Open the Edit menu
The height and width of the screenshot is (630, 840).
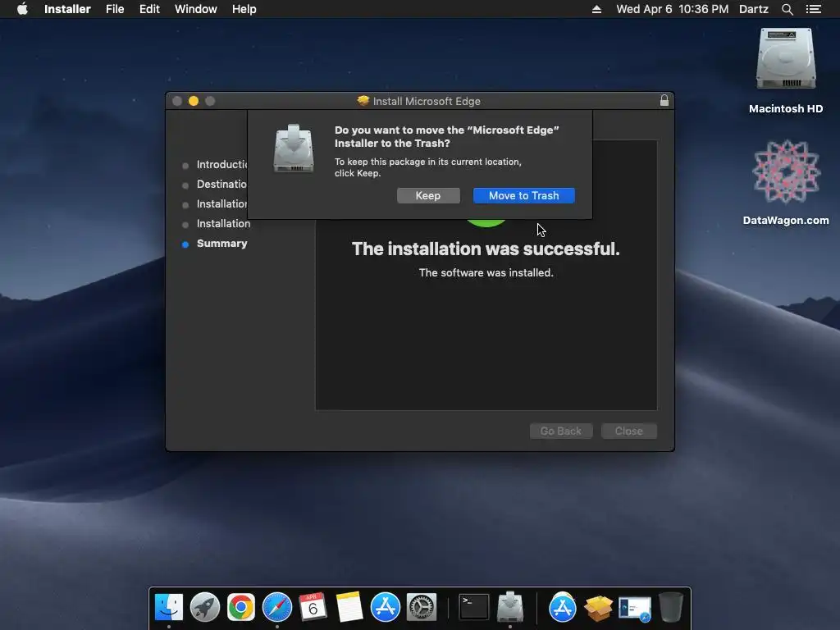pos(149,9)
